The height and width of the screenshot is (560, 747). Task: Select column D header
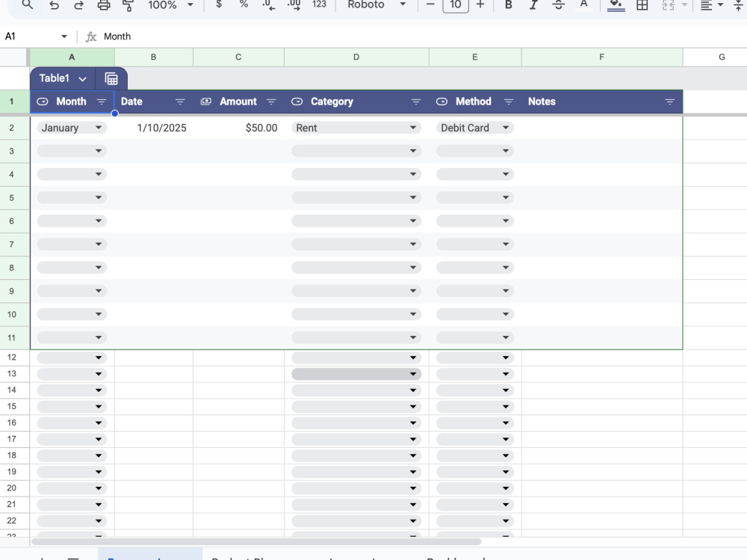click(x=356, y=57)
